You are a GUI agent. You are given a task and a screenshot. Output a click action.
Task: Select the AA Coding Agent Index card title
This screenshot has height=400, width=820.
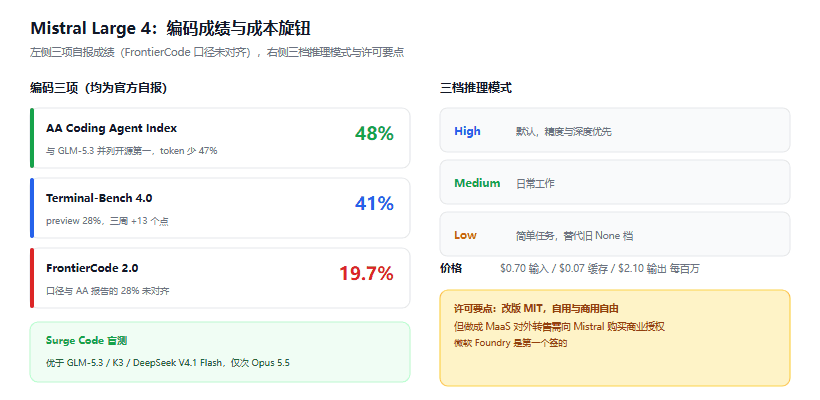[111, 128]
